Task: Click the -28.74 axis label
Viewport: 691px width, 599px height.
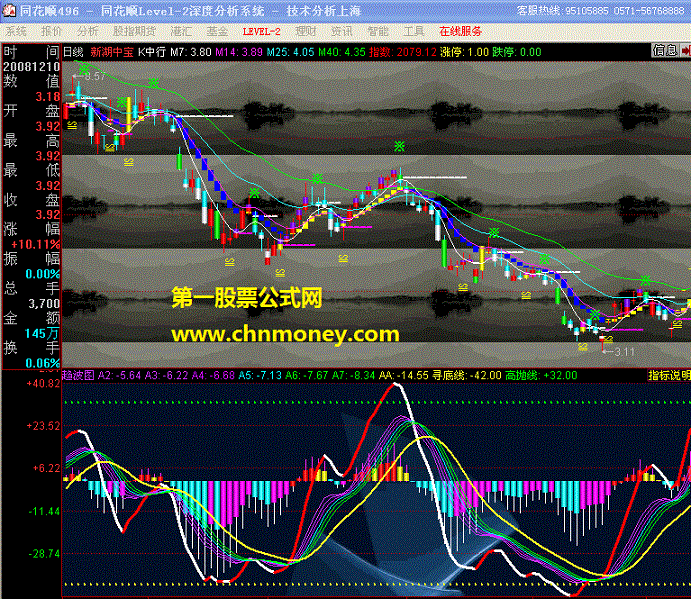Action: click(x=44, y=554)
